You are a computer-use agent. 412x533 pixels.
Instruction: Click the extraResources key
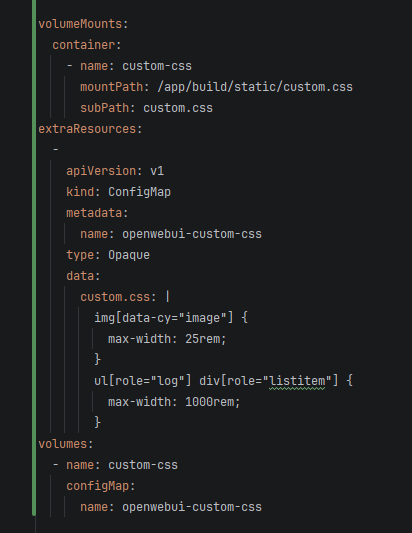tap(90, 129)
